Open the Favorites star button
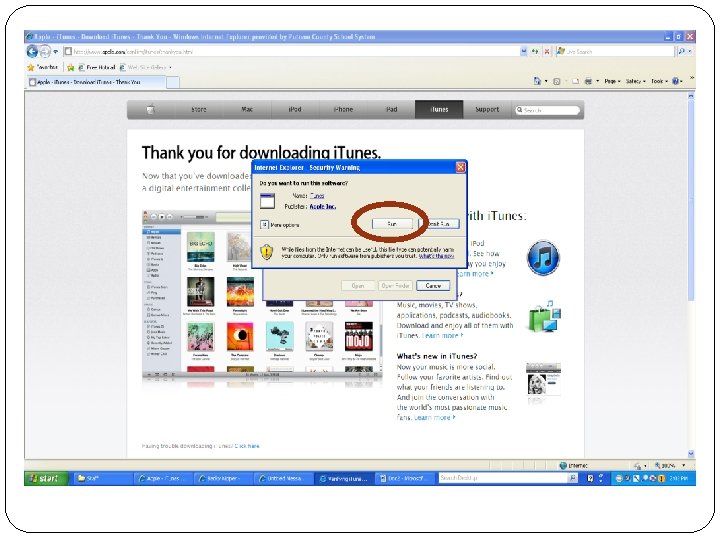Viewport: 720px width, 540px height. (42, 67)
